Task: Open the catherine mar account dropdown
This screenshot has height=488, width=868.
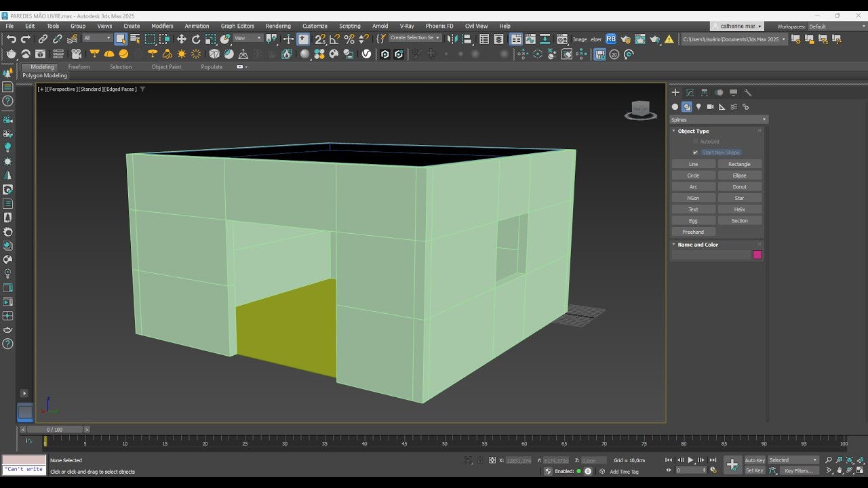Action: click(x=737, y=26)
